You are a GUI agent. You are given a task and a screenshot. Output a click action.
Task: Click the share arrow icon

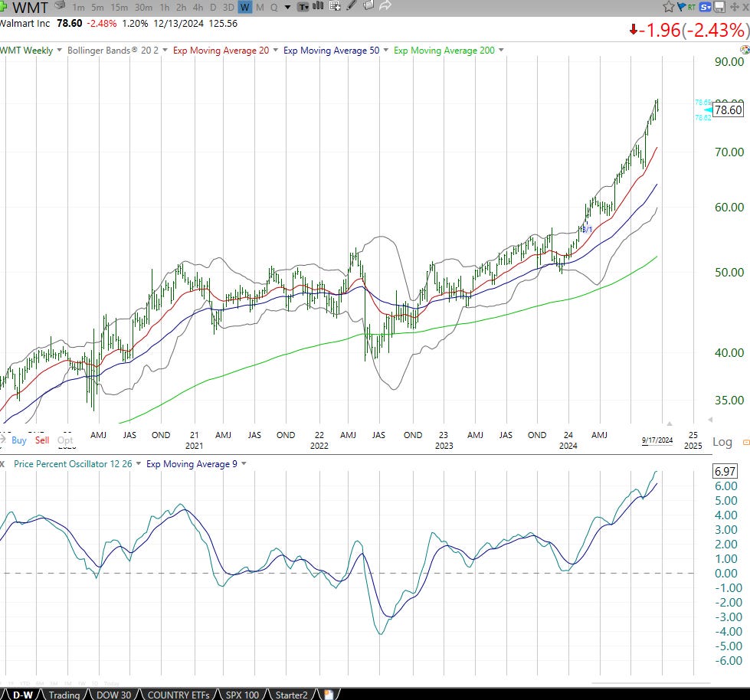385,5
